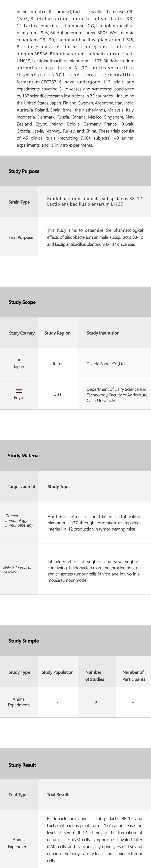Click the Egypt flag icon
The height and width of the screenshot is (868, 151).
point(19,391)
